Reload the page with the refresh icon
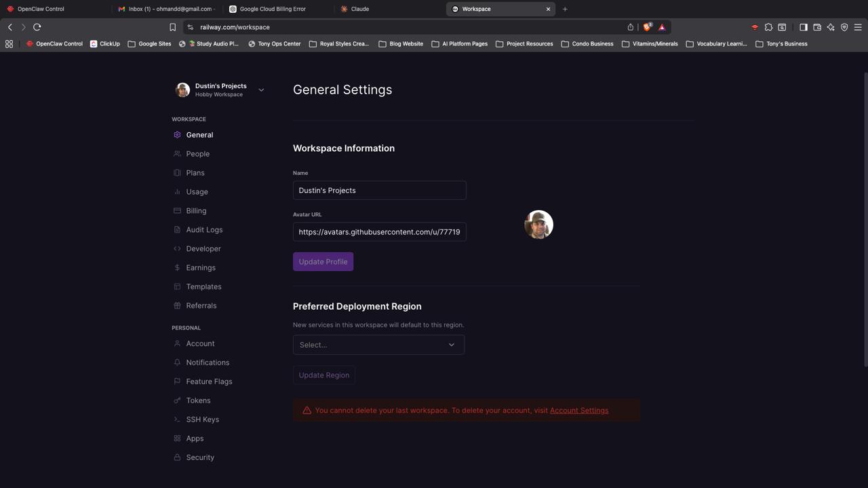 click(37, 27)
